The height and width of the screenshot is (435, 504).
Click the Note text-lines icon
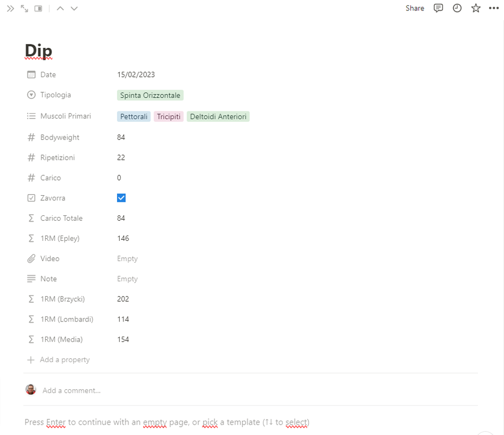pyautogui.click(x=31, y=278)
